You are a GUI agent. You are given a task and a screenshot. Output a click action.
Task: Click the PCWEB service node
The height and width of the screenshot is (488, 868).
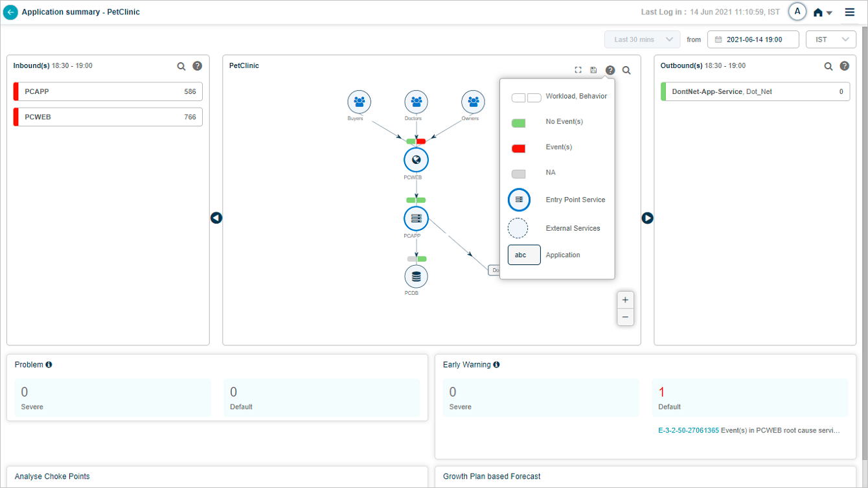pyautogui.click(x=416, y=159)
